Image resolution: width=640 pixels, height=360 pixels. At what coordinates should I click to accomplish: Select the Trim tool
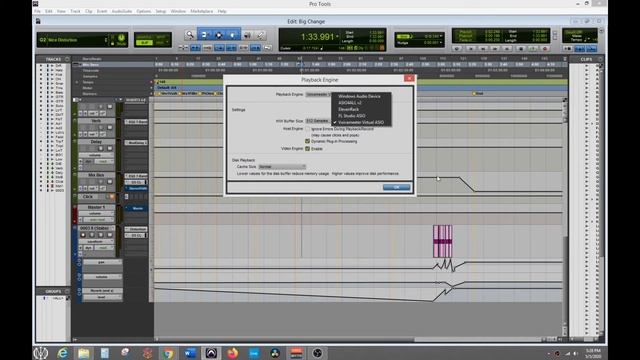204,35
